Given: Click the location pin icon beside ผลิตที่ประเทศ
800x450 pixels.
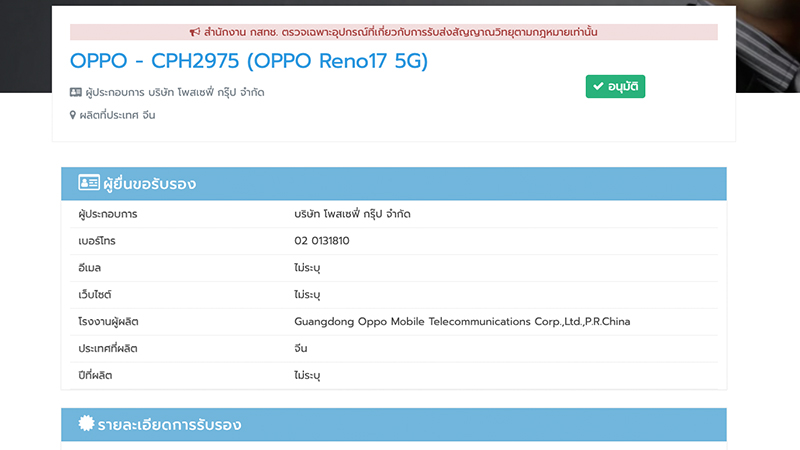Looking at the screenshot, I should pos(72,115).
